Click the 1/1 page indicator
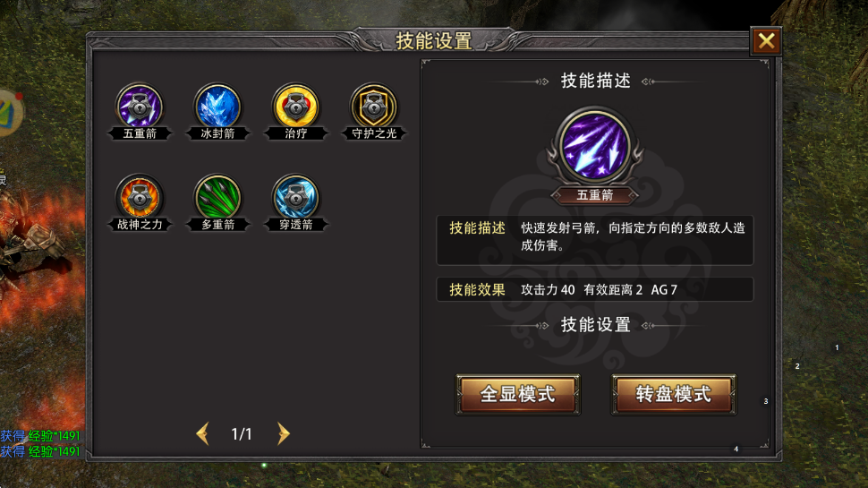This screenshot has height=488, width=868. coord(242,433)
